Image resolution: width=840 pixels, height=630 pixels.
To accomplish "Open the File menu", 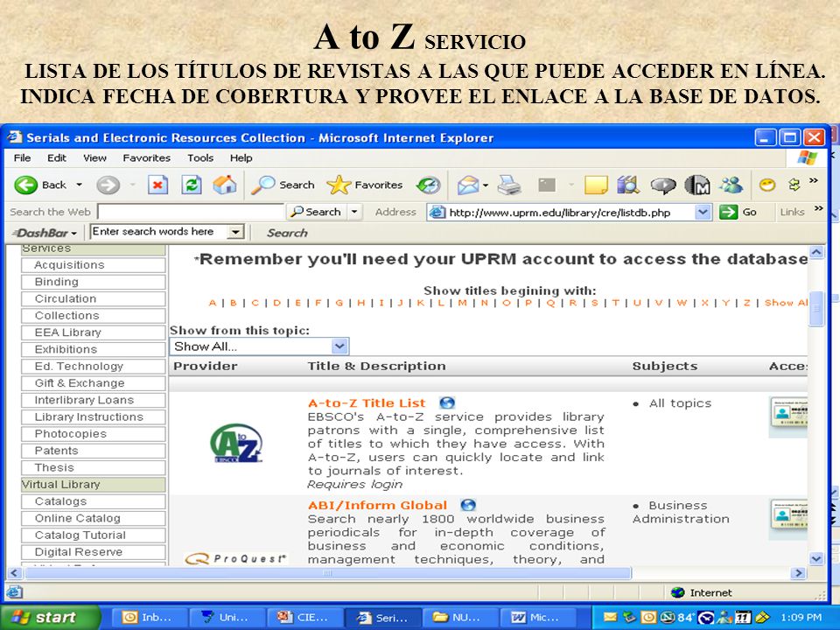I will pyautogui.click(x=22, y=158).
